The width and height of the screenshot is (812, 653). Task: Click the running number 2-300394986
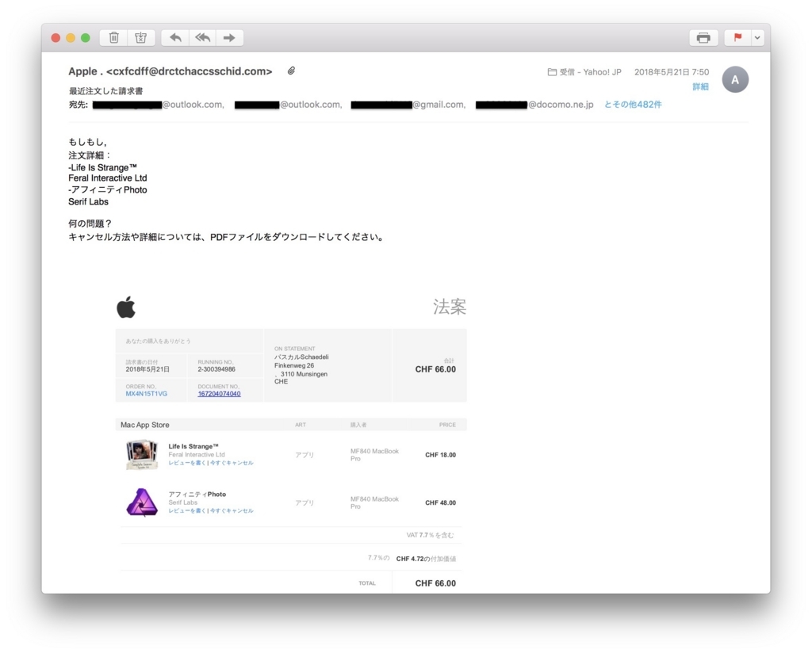pos(216,369)
